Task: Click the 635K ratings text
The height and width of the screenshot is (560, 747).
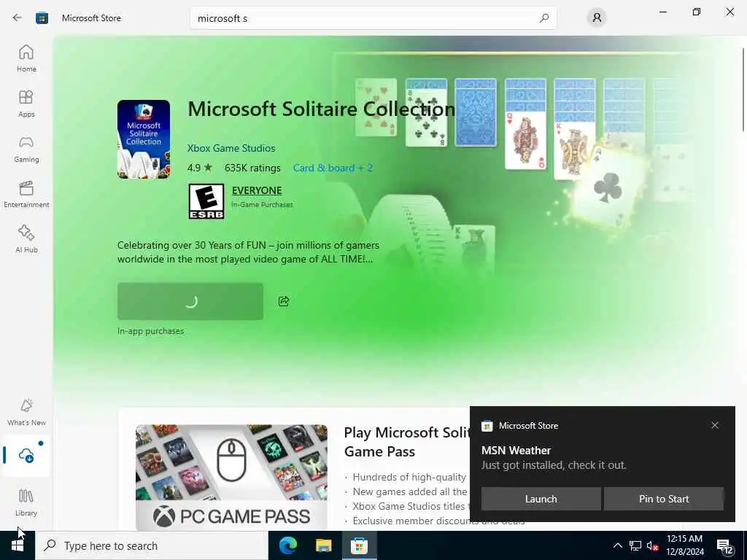Action: 252,168
